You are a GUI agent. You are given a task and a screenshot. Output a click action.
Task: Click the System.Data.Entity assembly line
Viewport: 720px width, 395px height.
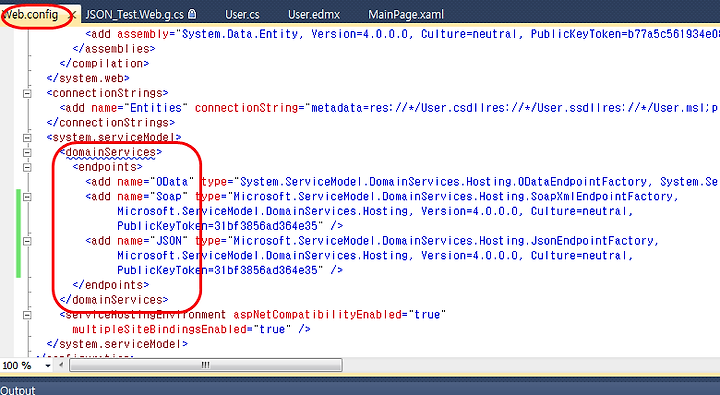pos(402,34)
